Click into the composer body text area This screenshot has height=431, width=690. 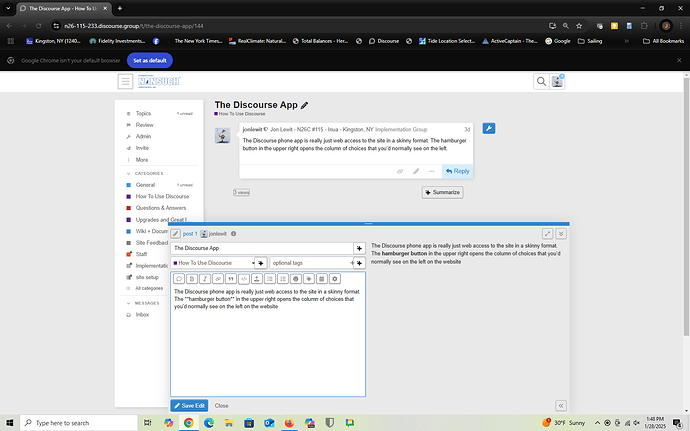(x=268, y=341)
